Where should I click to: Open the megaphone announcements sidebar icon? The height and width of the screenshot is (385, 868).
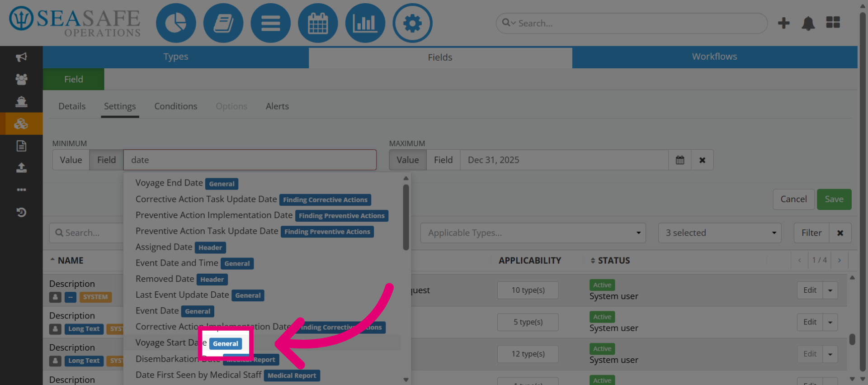(x=21, y=57)
